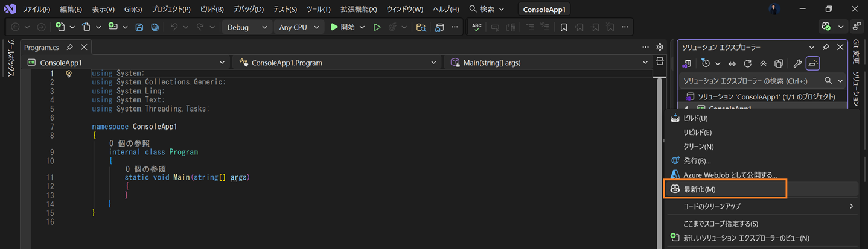868x249 pixels.
Task: Click the Show All Files icon in Solution Explorer
Action: click(779, 63)
